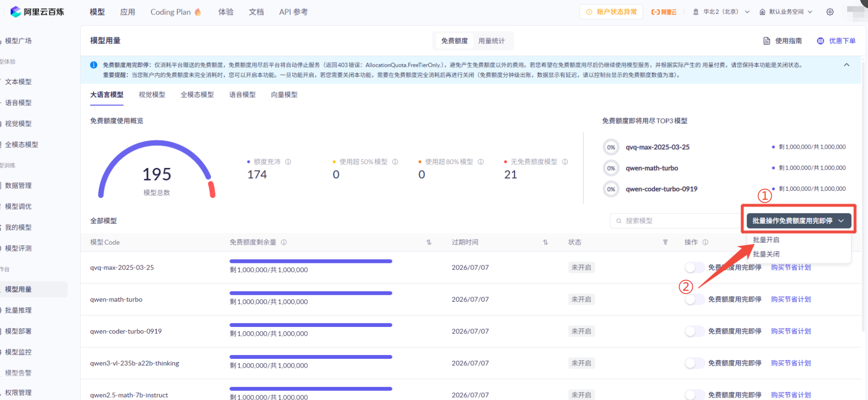This screenshot has height=400, width=868.
Task: Click the fire icon beside Coding Plan
Action: [x=198, y=12]
